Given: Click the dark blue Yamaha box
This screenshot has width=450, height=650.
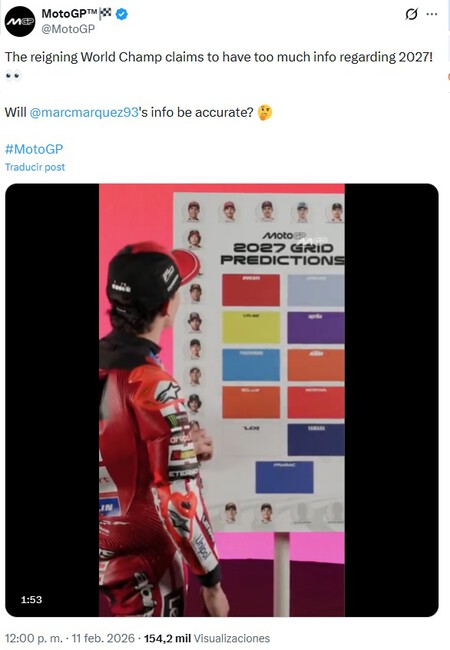Looking at the screenshot, I should pyautogui.click(x=316, y=440).
